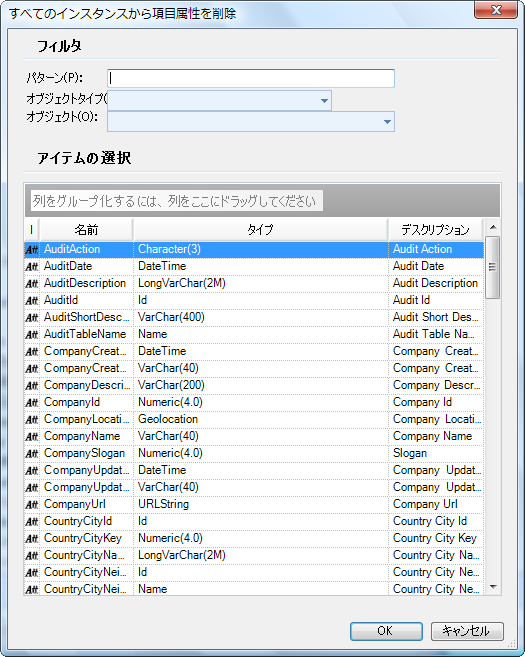Click the list scrollbar down arrow
Screen dimensions: 525x657
tap(493, 587)
